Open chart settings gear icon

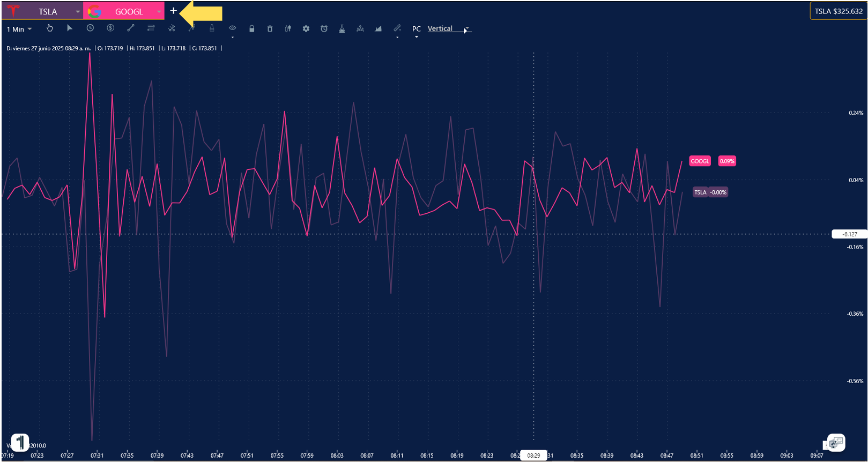(x=306, y=29)
